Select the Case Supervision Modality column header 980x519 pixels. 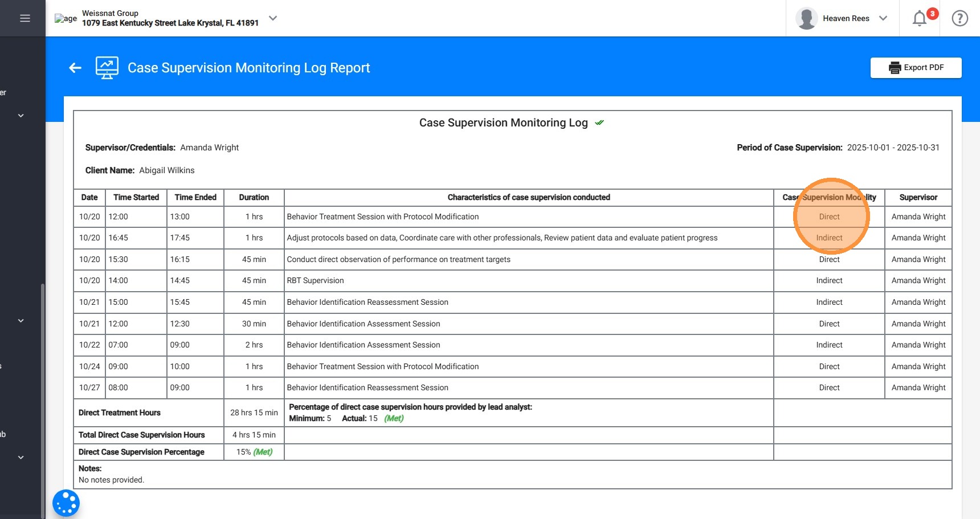coord(829,197)
